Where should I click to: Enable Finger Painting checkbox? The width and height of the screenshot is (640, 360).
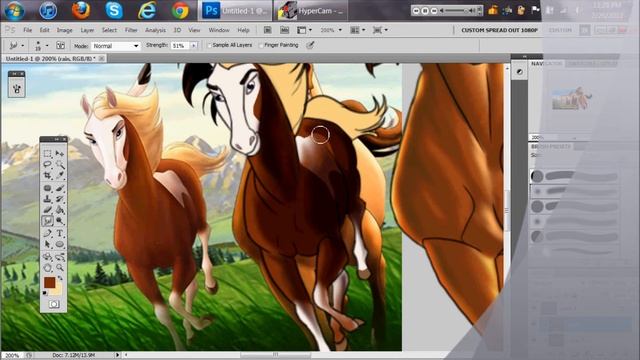coord(261,45)
